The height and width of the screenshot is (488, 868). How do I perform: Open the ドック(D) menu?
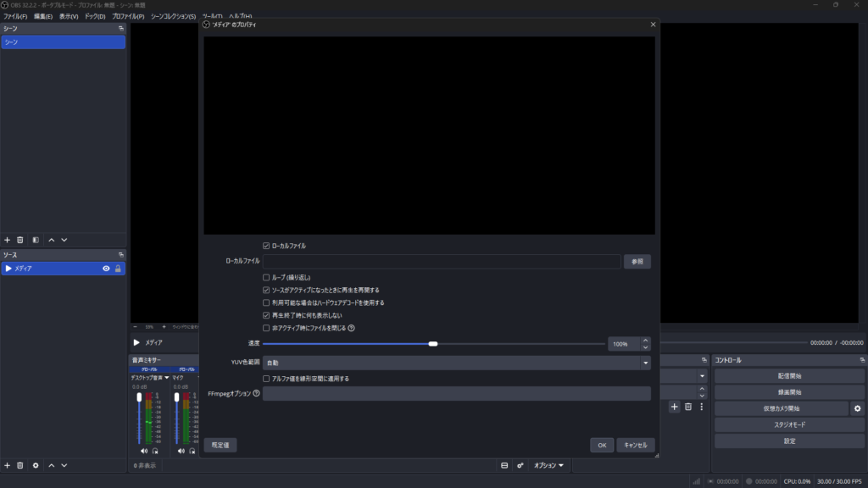tap(95, 17)
